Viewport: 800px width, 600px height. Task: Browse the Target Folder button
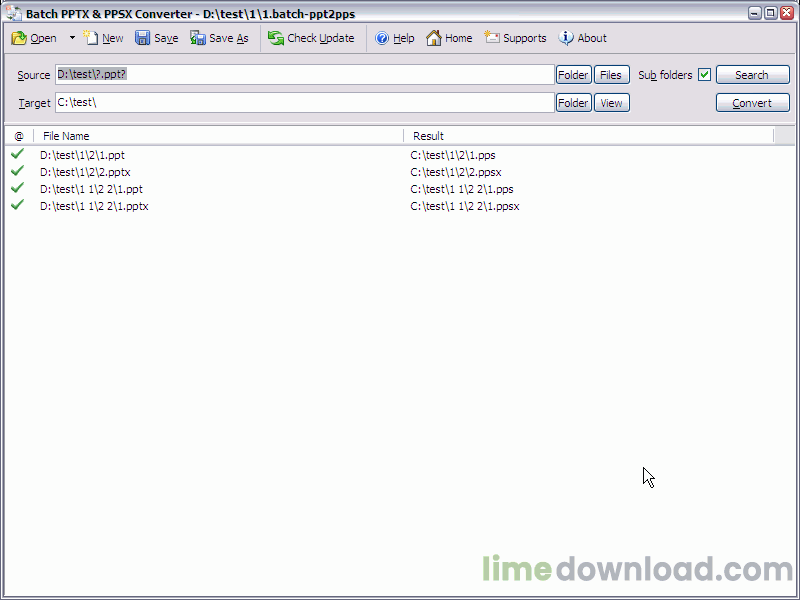point(573,103)
